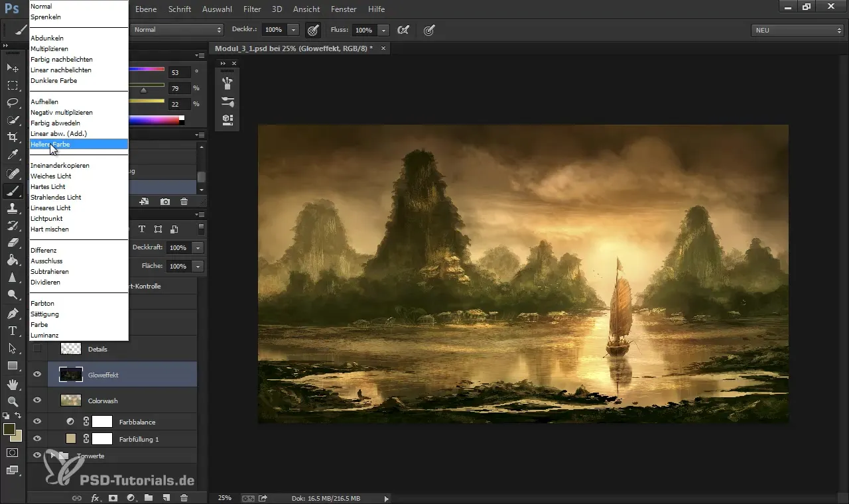Enable airbrush-style build-up

click(402, 30)
